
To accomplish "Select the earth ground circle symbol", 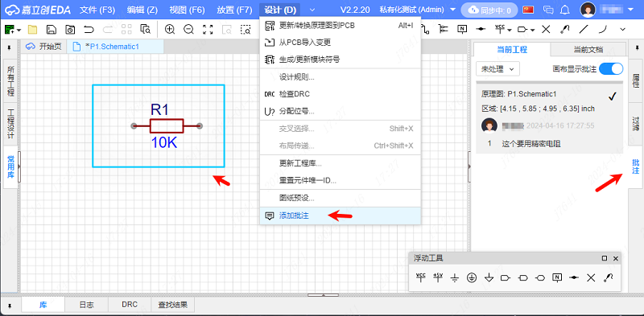I will click(x=472, y=278).
